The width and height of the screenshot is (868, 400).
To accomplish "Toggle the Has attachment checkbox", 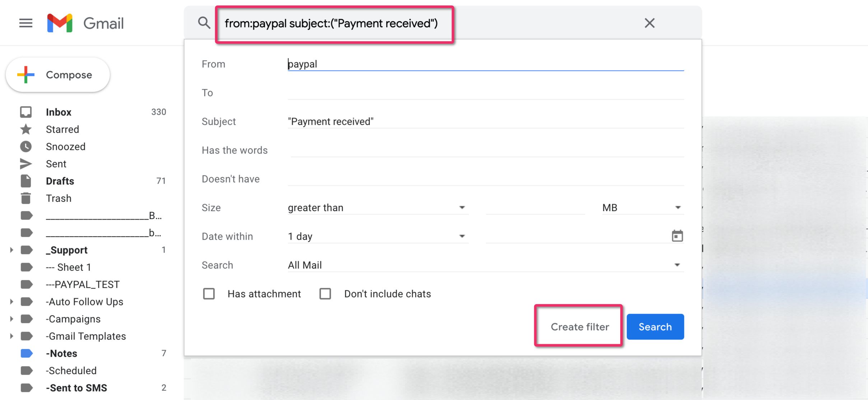I will pyautogui.click(x=209, y=294).
